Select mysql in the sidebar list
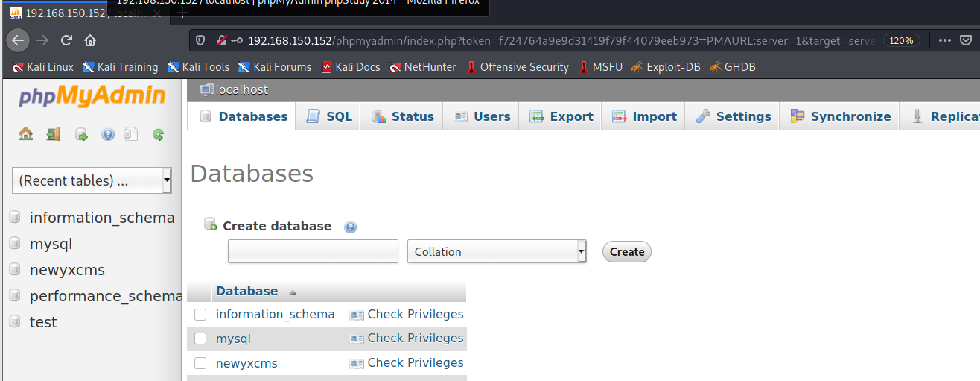 click(x=51, y=244)
